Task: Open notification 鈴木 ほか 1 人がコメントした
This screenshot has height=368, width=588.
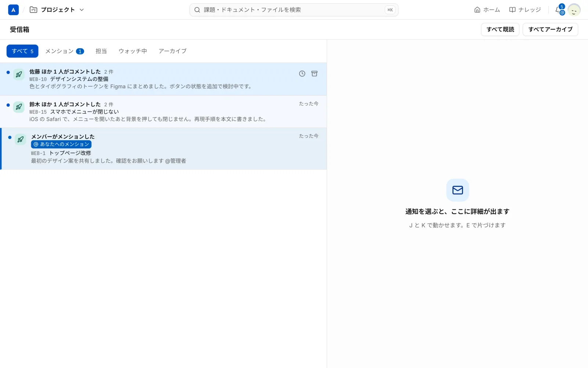Action: click(163, 112)
